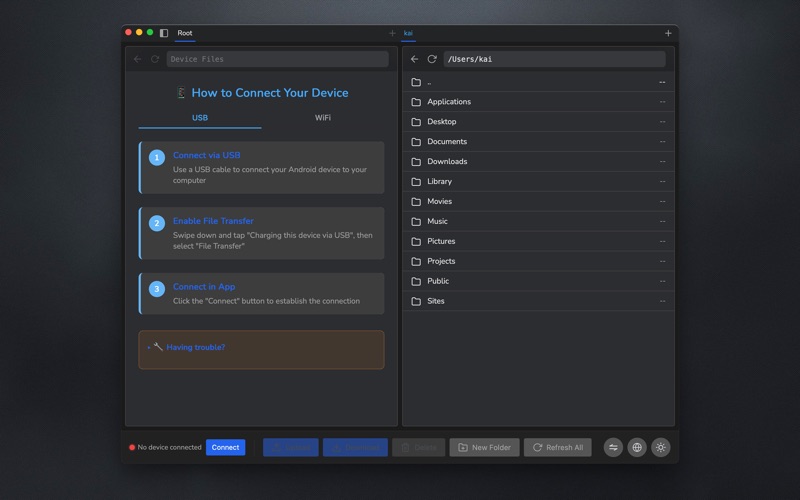Click the Download button

[355, 447]
